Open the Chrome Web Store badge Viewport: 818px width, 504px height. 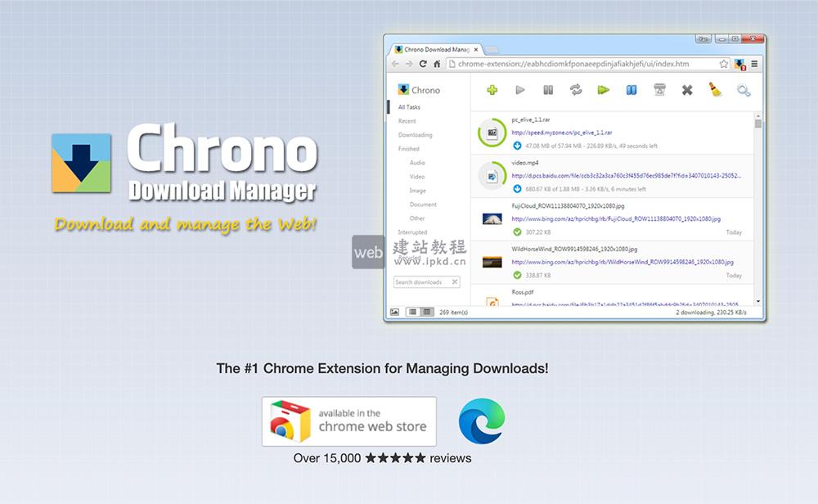[348, 421]
